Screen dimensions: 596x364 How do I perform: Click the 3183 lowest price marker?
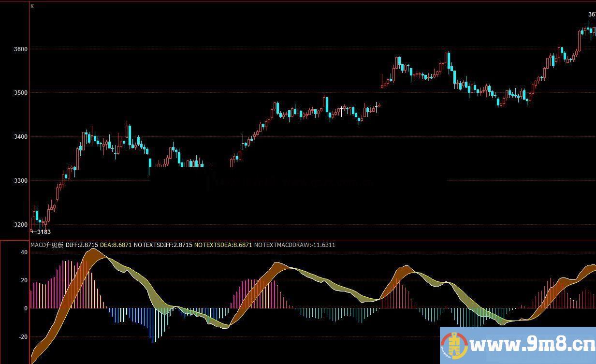(x=43, y=232)
